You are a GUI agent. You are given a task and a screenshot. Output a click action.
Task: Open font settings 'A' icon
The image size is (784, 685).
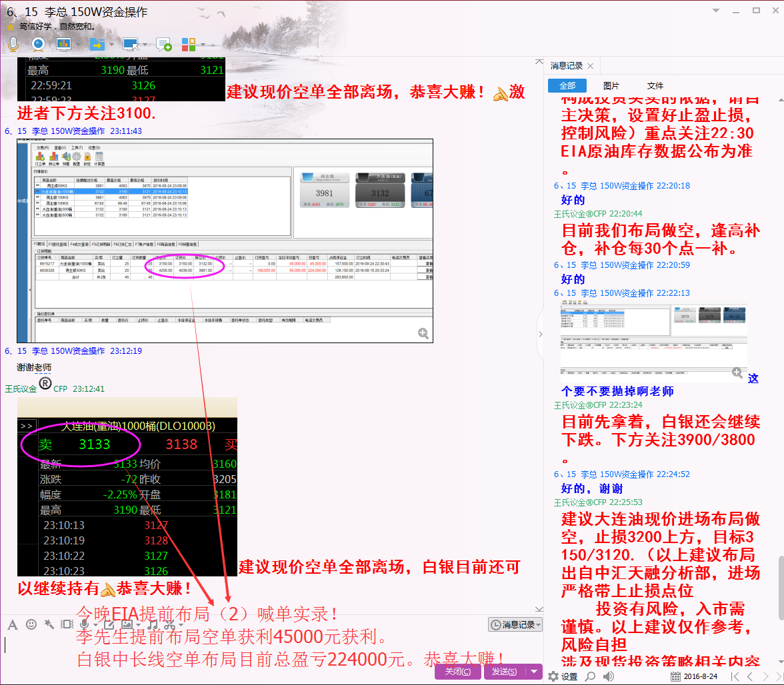[12, 624]
